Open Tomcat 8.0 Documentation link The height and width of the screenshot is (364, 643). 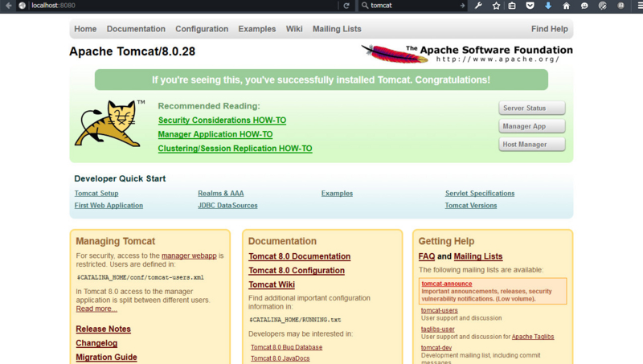pyautogui.click(x=299, y=256)
